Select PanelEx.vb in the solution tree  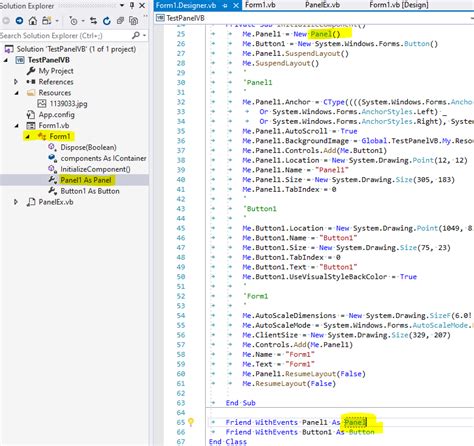click(x=56, y=202)
